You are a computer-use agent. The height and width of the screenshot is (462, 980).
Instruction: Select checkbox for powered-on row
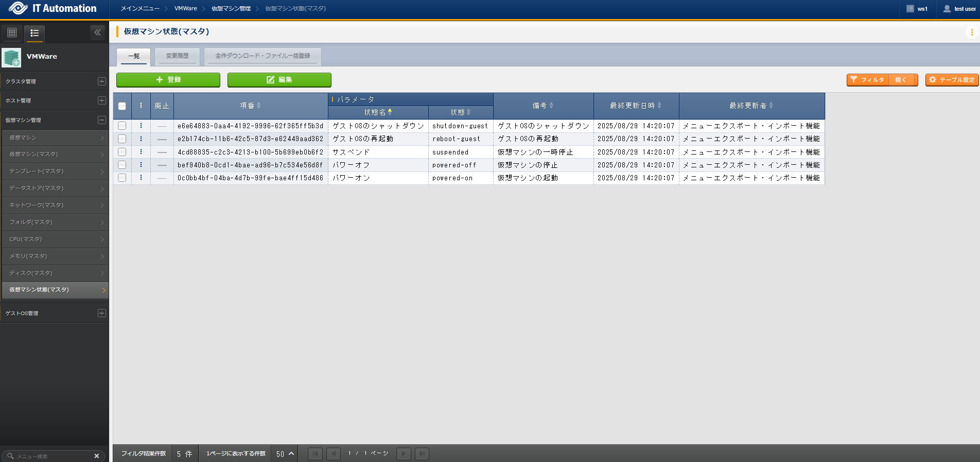coord(122,178)
